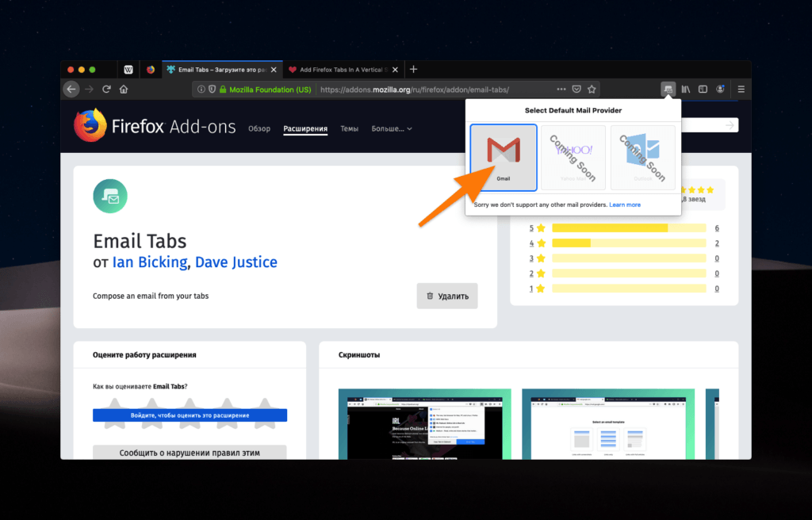The image size is (812, 520).
Task: Click the Outlook coming soon tile
Action: point(642,158)
